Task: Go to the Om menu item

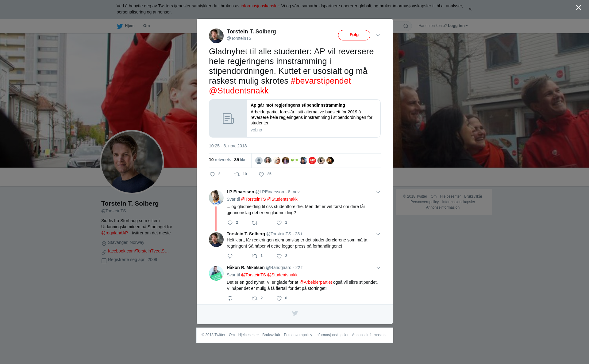Action: (x=146, y=26)
